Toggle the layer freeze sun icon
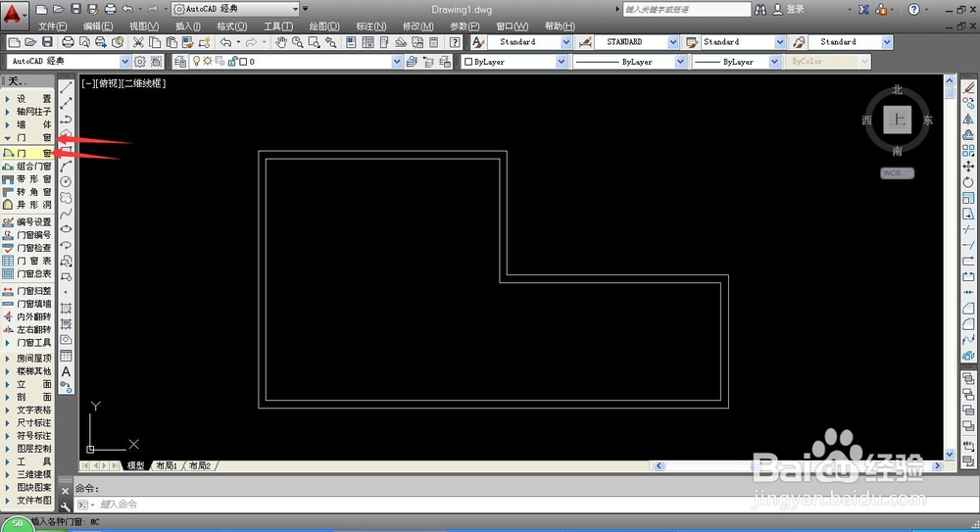The height and width of the screenshot is (532, 980). (208, 62)
